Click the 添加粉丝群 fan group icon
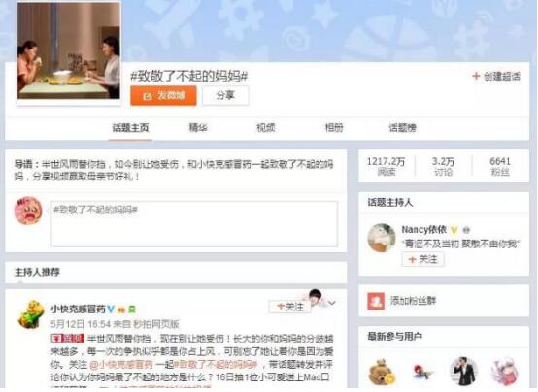538x392 pixels. pos(376,301)
